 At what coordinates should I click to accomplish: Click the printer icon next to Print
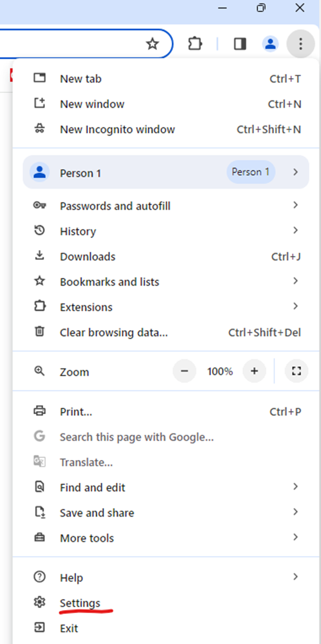(x=40, y=411)
